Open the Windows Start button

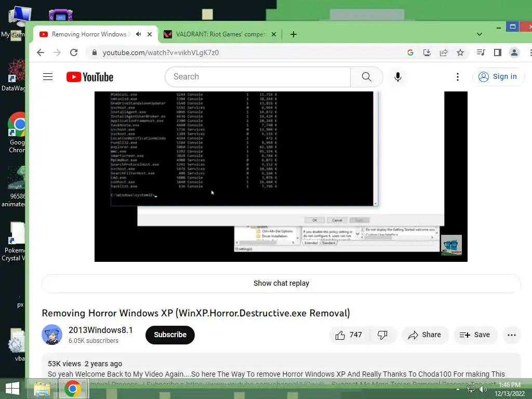click(12, 389)
